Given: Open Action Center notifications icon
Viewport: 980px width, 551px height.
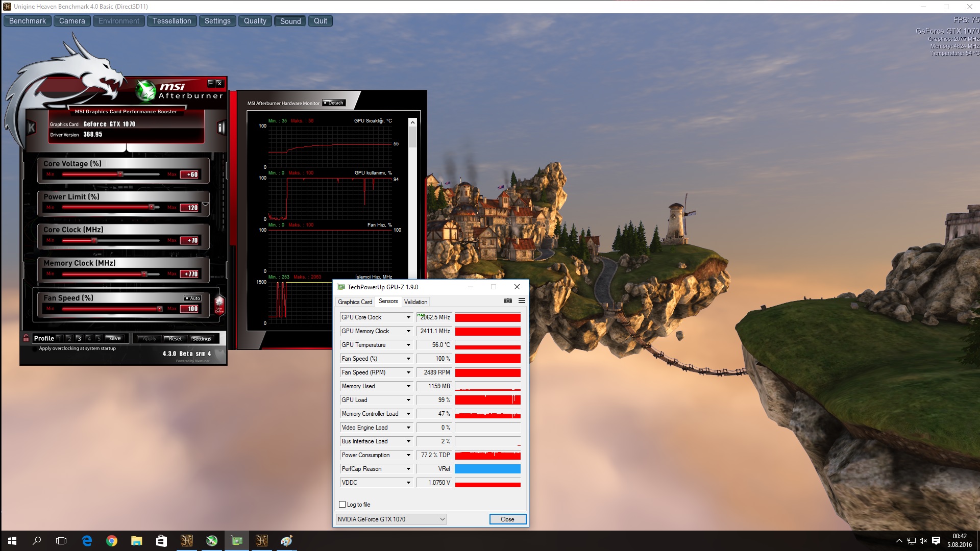Looking at the screenshot, I should [936, 541].
